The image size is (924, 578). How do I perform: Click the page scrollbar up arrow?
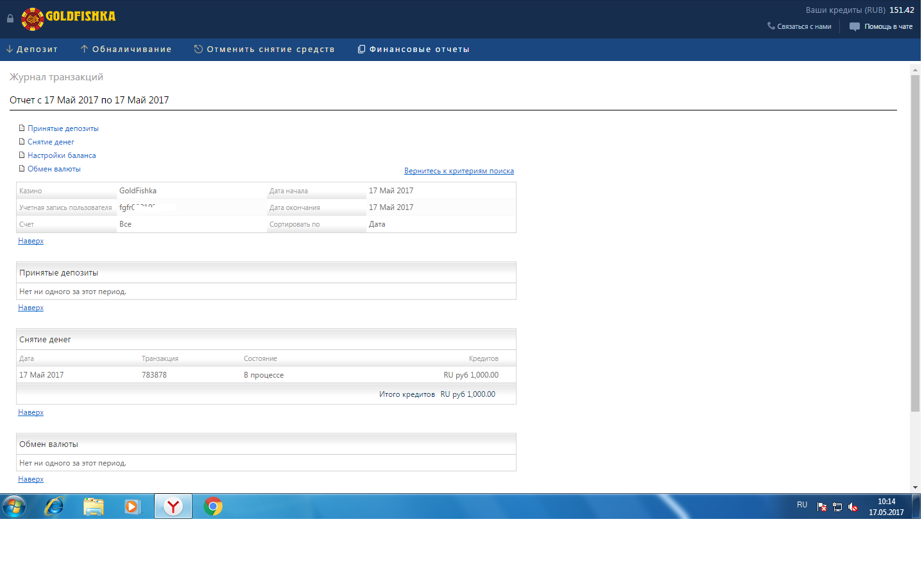coord(915,69)
